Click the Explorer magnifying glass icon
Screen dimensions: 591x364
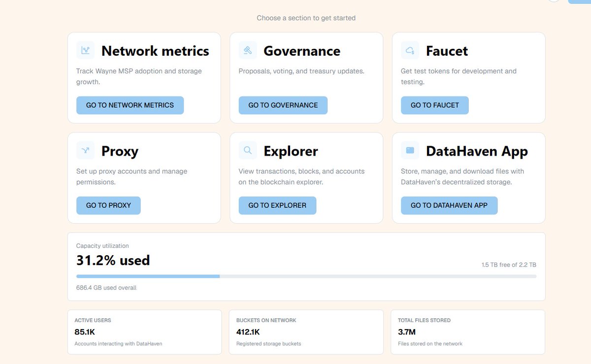[248, 150]
